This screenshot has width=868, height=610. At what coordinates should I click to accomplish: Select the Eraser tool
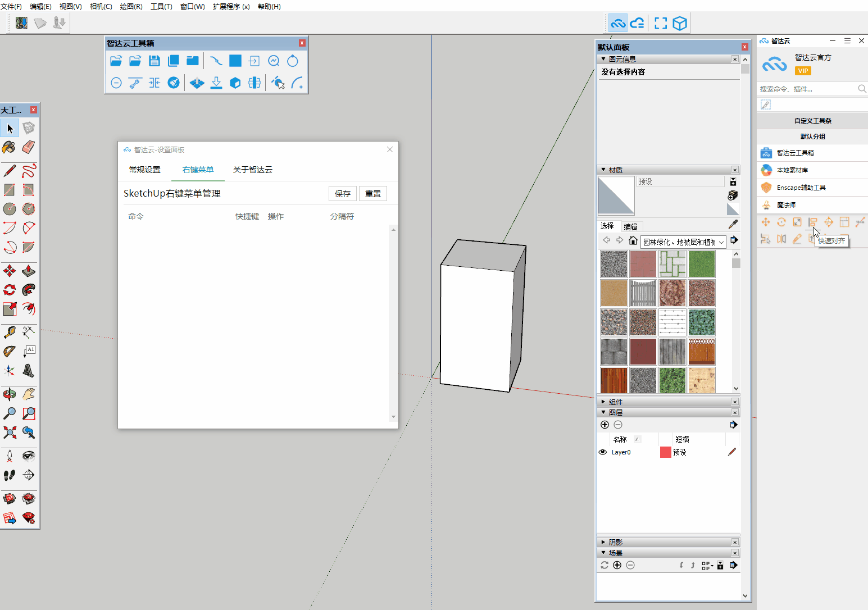coord(29,147)
